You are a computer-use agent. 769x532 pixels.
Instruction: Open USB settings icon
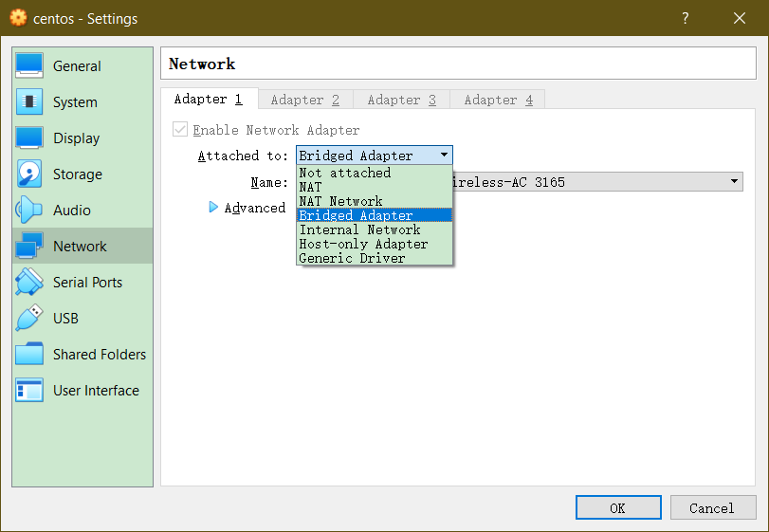[29, 319]
